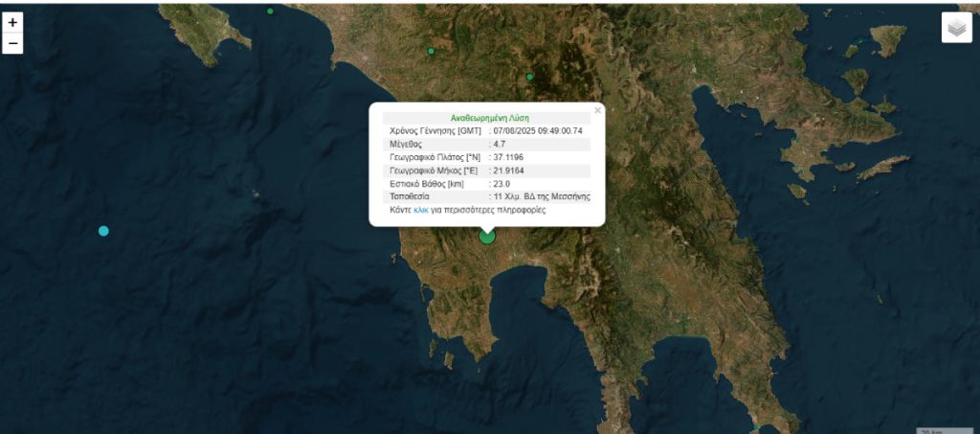Image resolution: width=980 pixels, height=434 pixels.
Task: Select the cyan earthquake marker in the sea
Action: [103, 231]
